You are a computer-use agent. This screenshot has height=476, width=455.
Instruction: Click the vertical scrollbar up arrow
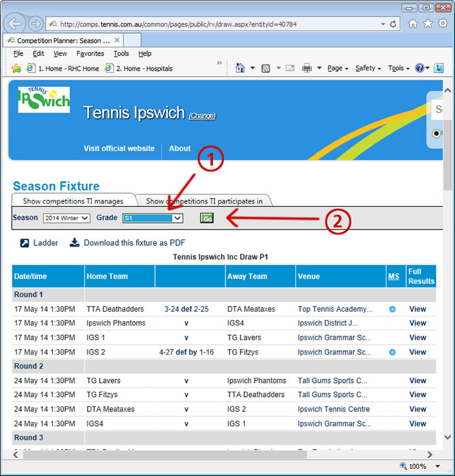[447, 90]
